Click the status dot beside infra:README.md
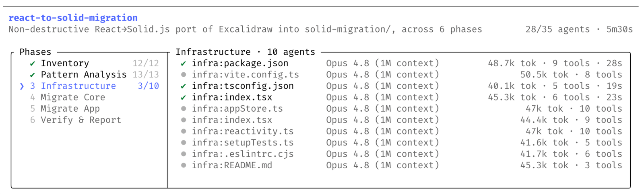Screen dimensions: 644x194 point(184,165)
